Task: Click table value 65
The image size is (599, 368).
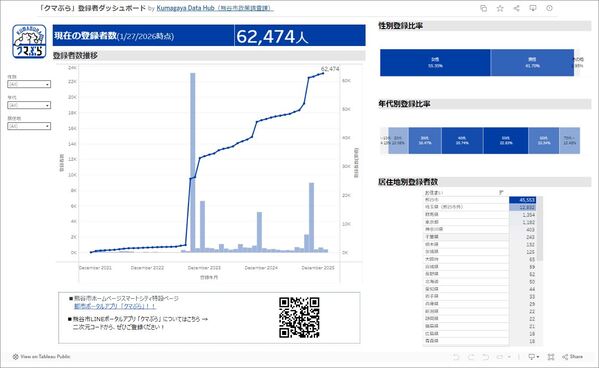Action: pos(532,259)
